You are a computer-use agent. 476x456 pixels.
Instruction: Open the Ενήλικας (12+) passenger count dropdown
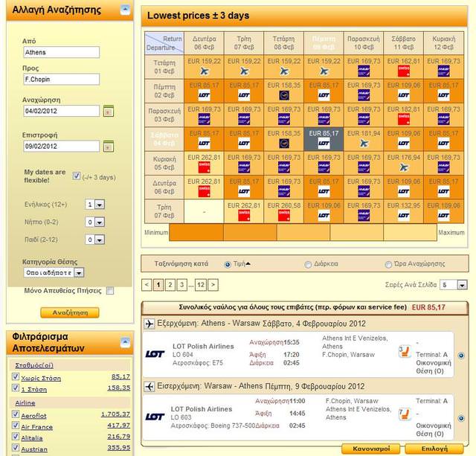[x=94, y=204]
